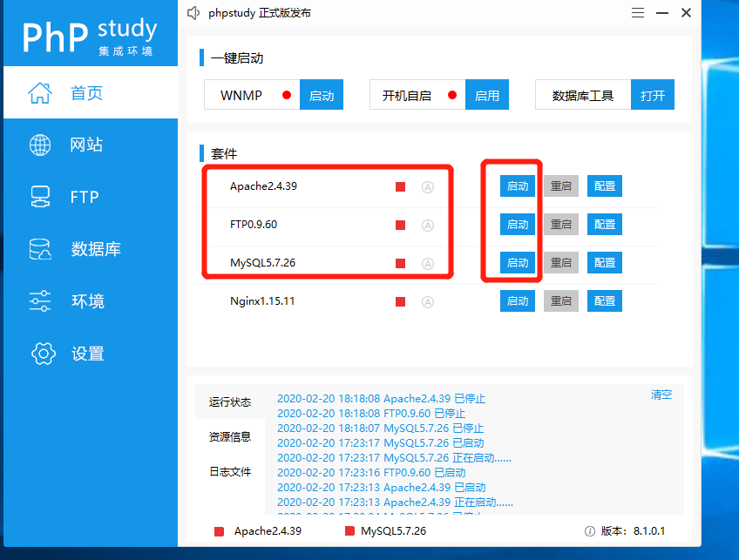Image resolution: width=739 pixels, height=560 pixels.
Task: Open the hamburger menu icon
Action: [x=638, y=13]
